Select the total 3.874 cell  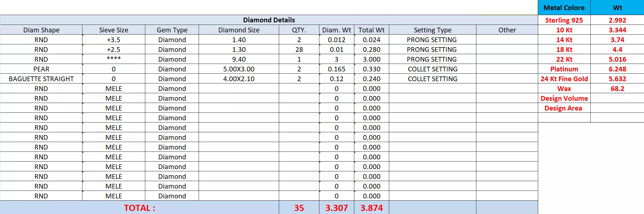click(372, 208)
